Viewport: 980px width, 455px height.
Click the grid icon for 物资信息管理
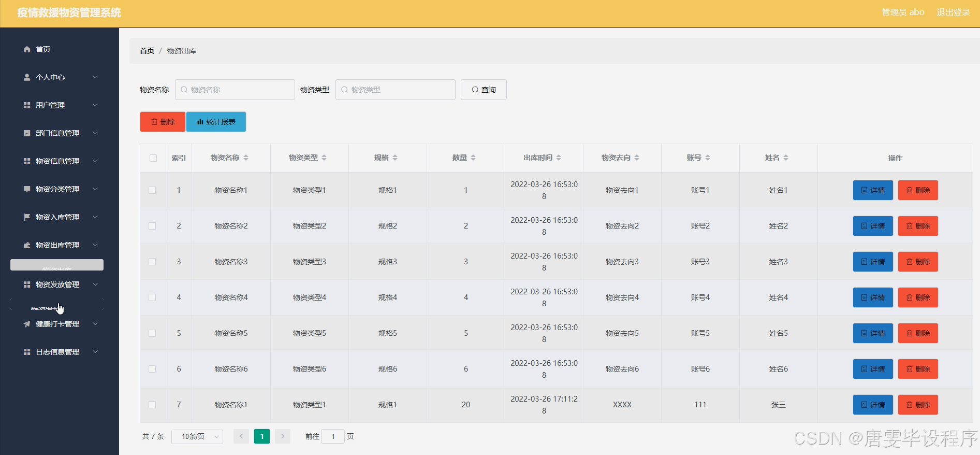(x=27, y=161)
